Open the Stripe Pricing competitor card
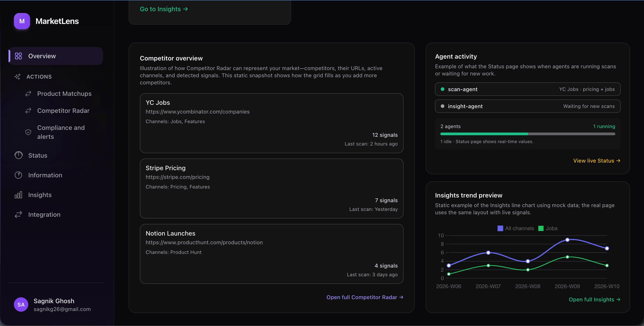The height and width of the screenshot is (326, 644). [272, 188]
